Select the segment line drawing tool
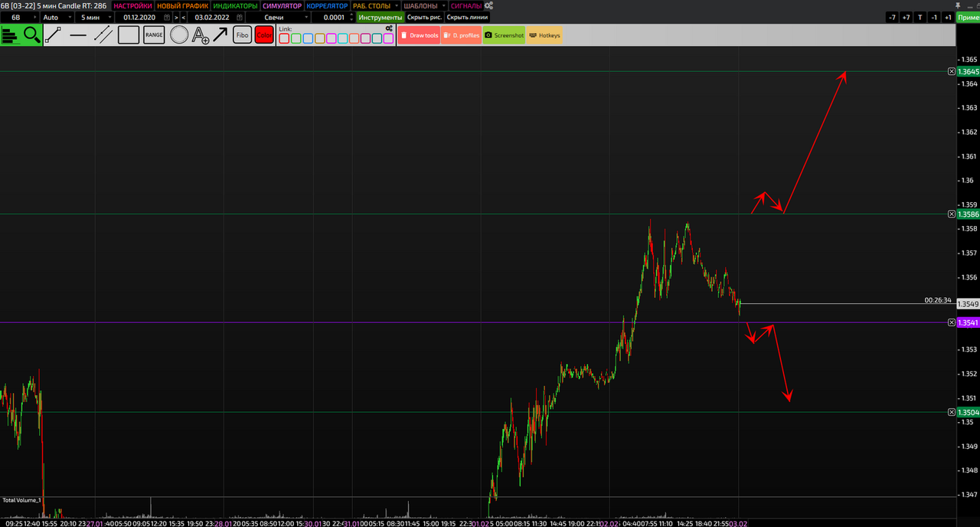Viewport: 980px width, 527px height. coord(53,34)
